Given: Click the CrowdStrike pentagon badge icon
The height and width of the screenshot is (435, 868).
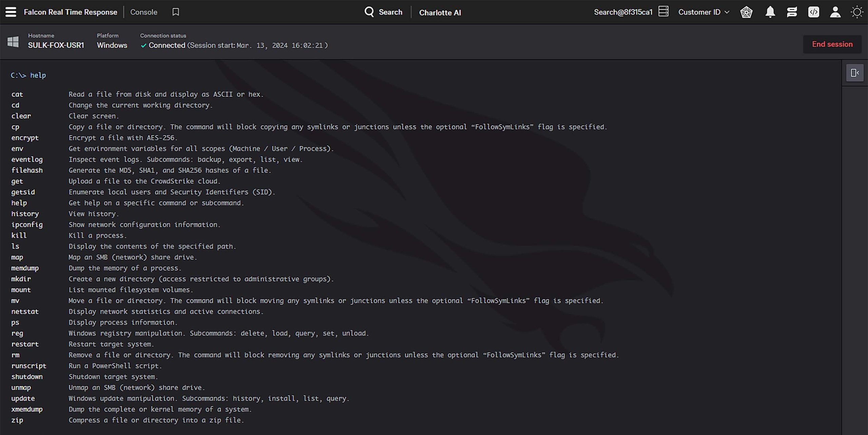Looking at the screenshot, I should [746, 12].
